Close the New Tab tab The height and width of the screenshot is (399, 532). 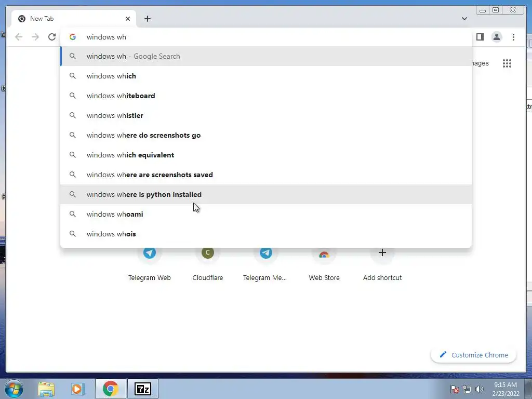tap(128, 19)
